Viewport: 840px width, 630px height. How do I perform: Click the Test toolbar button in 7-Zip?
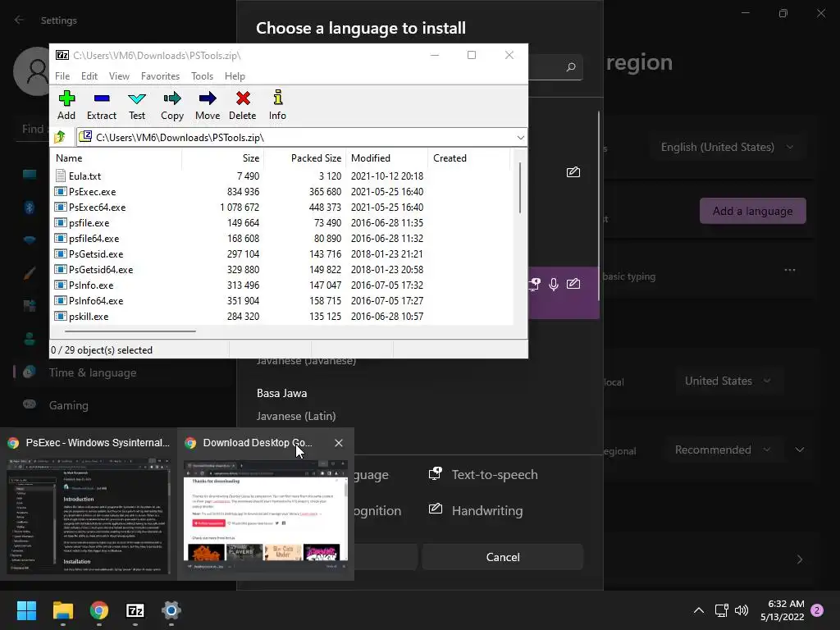(137, 106)
